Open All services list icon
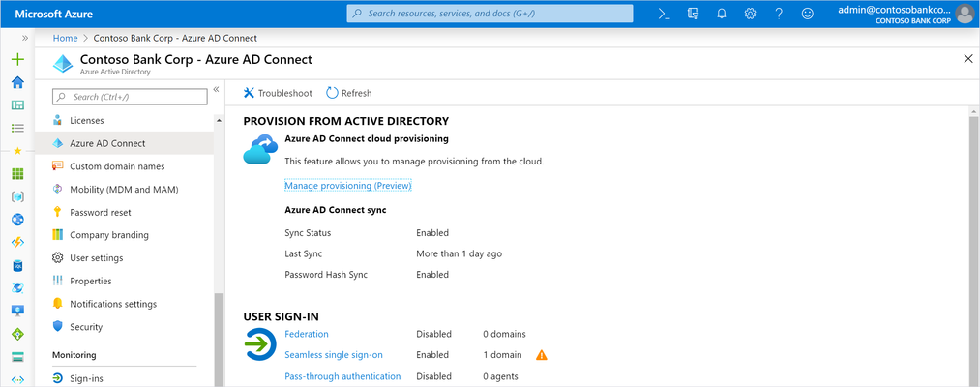 (18, 128)
